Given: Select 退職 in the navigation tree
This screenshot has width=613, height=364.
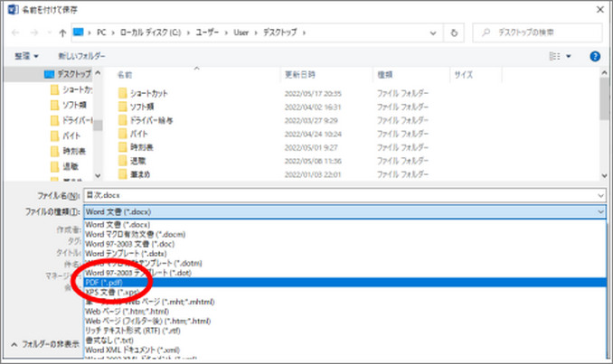Looking at the screenshot, I should click(71, 166).
